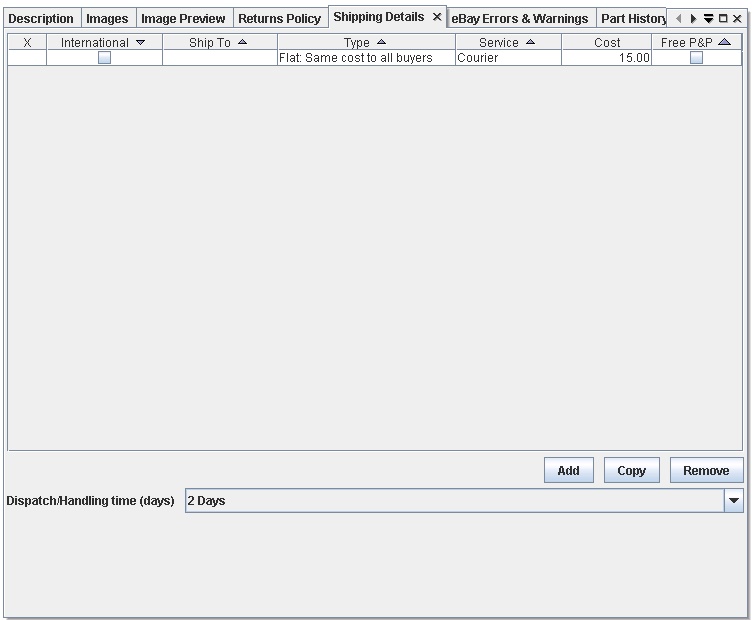Enable the International checkbox in first row
The width and height of the screenshot is (752, 620).
pyautogui.click(x=104, y=58)
